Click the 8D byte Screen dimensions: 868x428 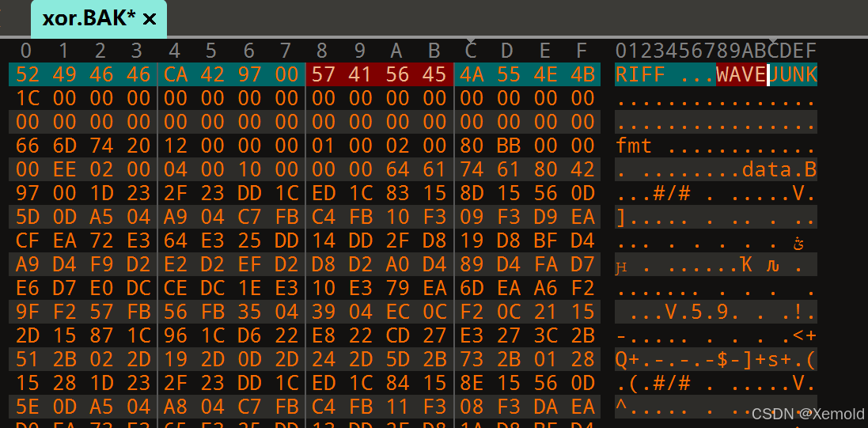471,193
